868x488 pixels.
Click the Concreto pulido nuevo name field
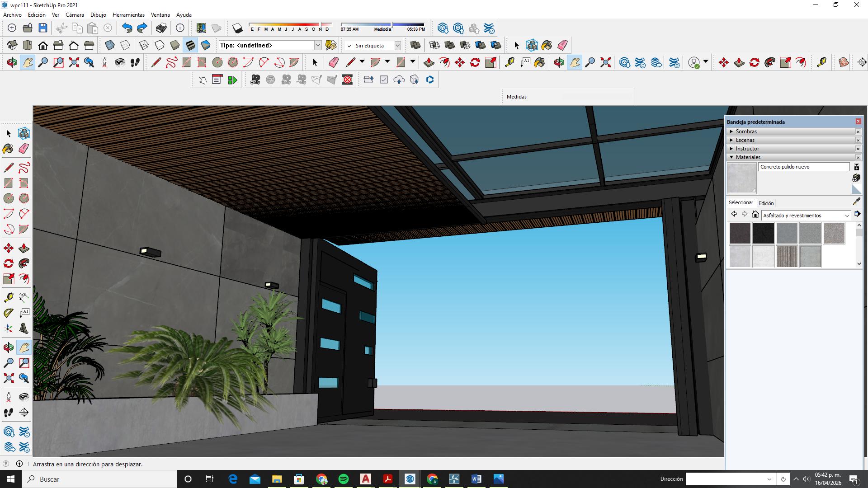(803, 167)
